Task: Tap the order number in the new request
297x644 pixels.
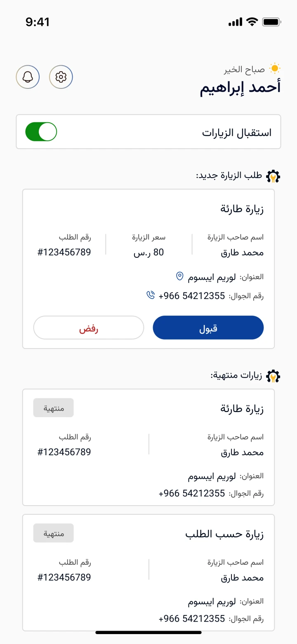Action: click(x=64, y=252)
